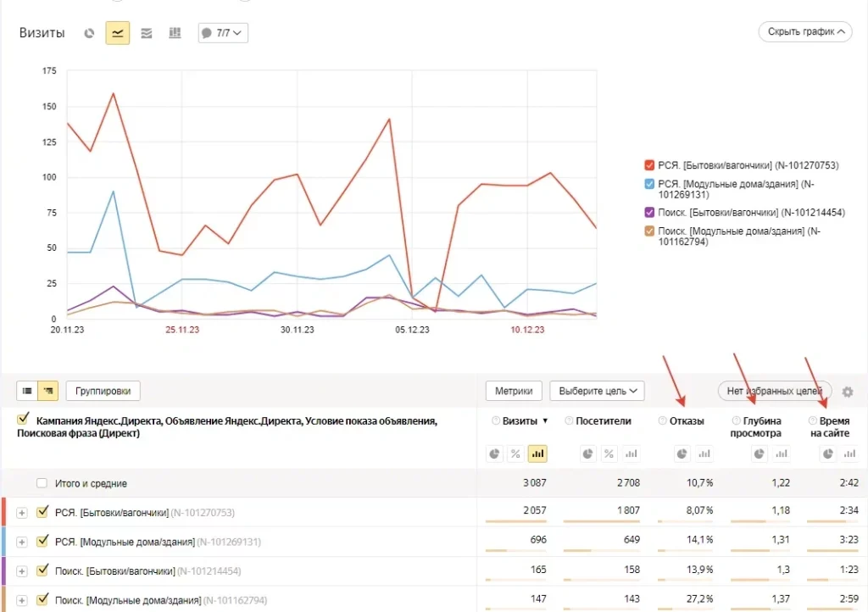Click the Группировки button
Image resolution: width=868 pixels, height=612 pixels.
click(x=103, y=391)
